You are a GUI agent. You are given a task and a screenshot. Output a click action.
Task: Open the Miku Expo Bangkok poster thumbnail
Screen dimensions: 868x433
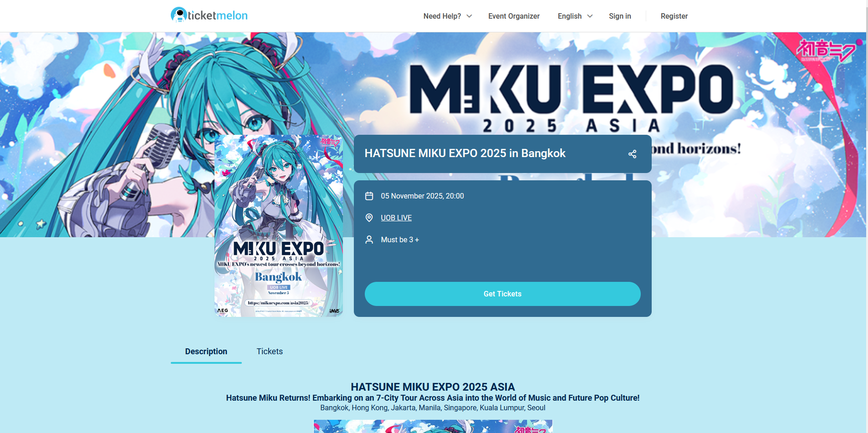(279, 226)
